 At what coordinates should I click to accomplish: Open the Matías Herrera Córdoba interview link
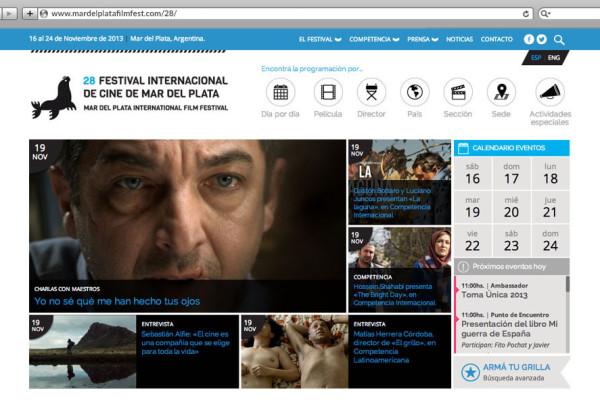click(x=395, y=347)
